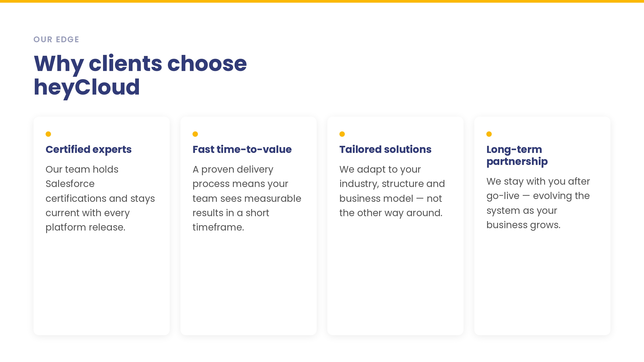The height and width of the screenshot is (362, 644).
Task: Click the 'Why clients choose' title line
Action: (140, 63)
